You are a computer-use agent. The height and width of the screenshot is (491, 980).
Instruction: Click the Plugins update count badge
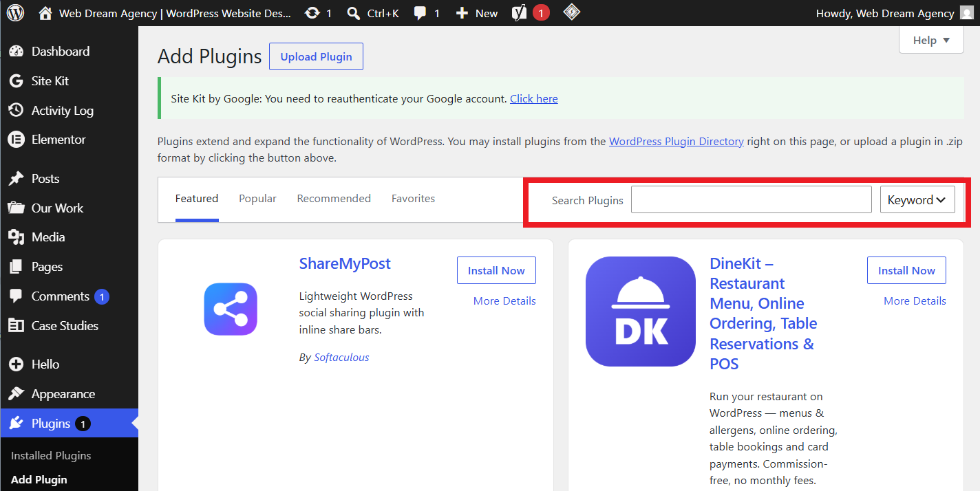tap(83, 424)
